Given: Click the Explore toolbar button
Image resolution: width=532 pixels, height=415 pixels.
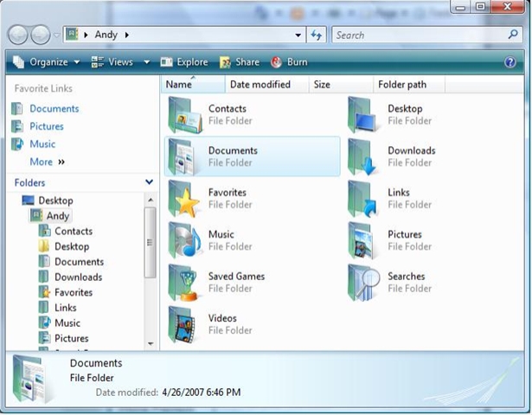Looking at the screenshot, I should click(184, 62).
